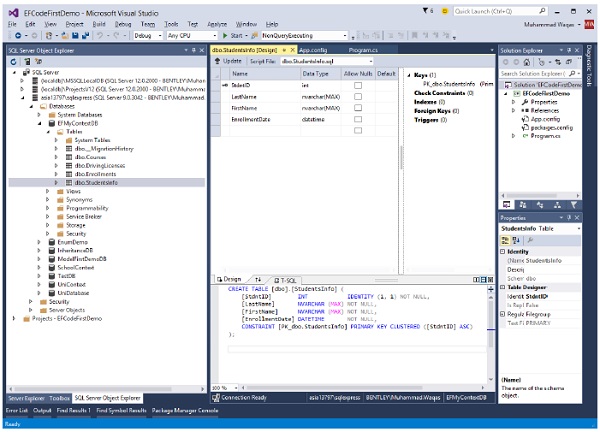Click the Open File folder icon

pyautogui.click(x=65, y=36)
